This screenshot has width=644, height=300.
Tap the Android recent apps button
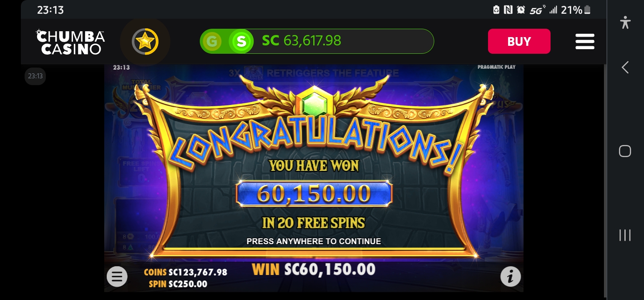pos(625,235)
